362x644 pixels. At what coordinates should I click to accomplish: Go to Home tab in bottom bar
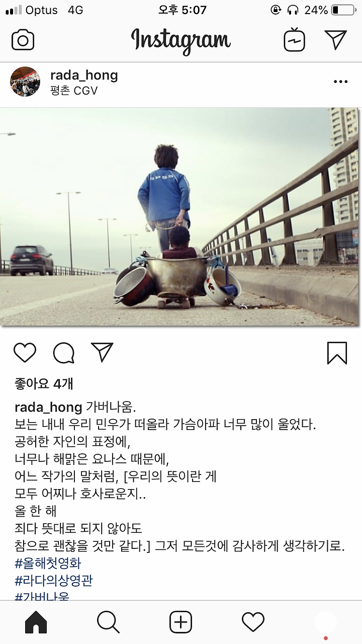[x=36, y=622]
